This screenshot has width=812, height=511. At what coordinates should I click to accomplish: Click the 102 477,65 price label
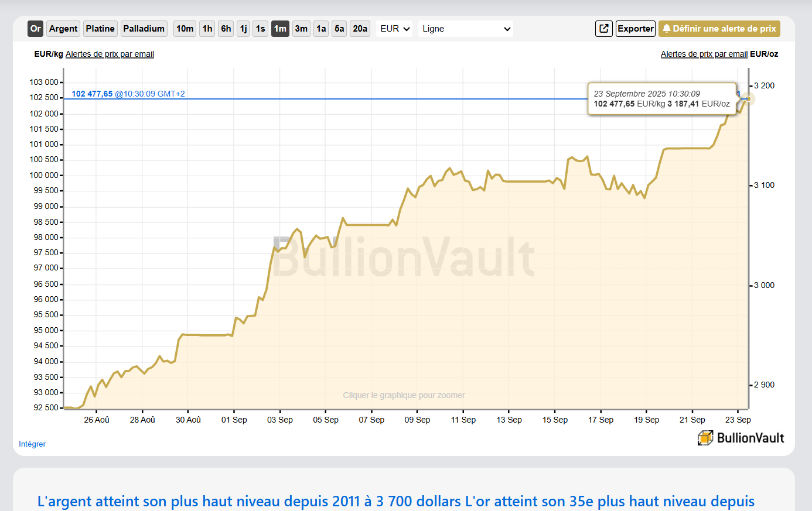point(92,94)
